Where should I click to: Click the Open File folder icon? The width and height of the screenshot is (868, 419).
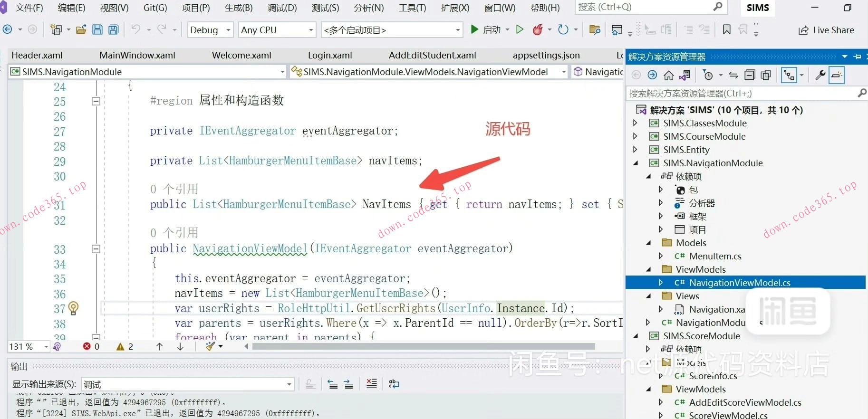(x=81, y=29)
